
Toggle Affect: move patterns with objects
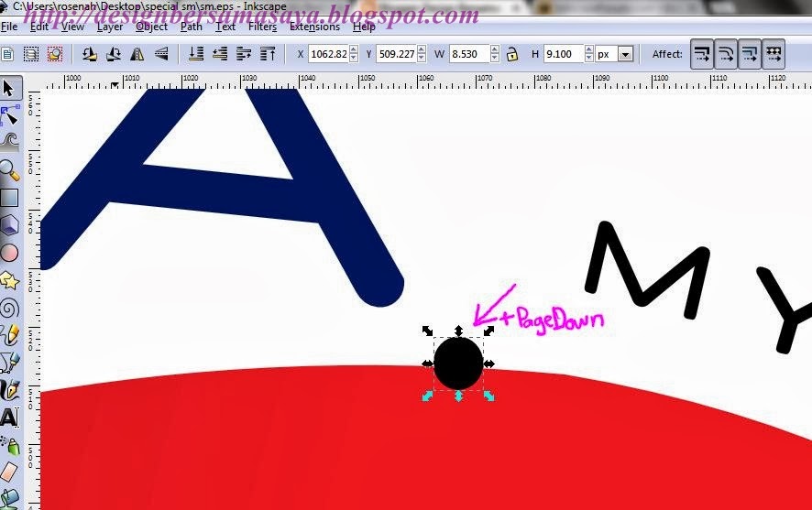pyautogui.click(x=774, y=54)
